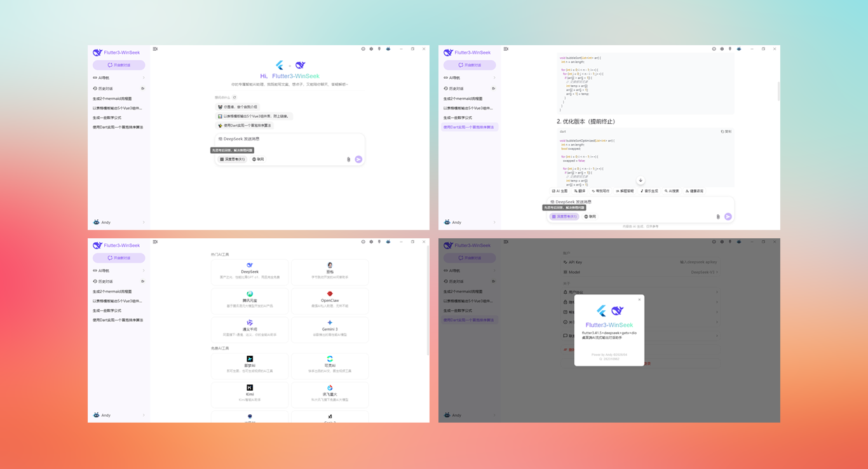Open the 讯飞星火 card in the AI tools window
868x469 pixels.
tap(330, 395)
